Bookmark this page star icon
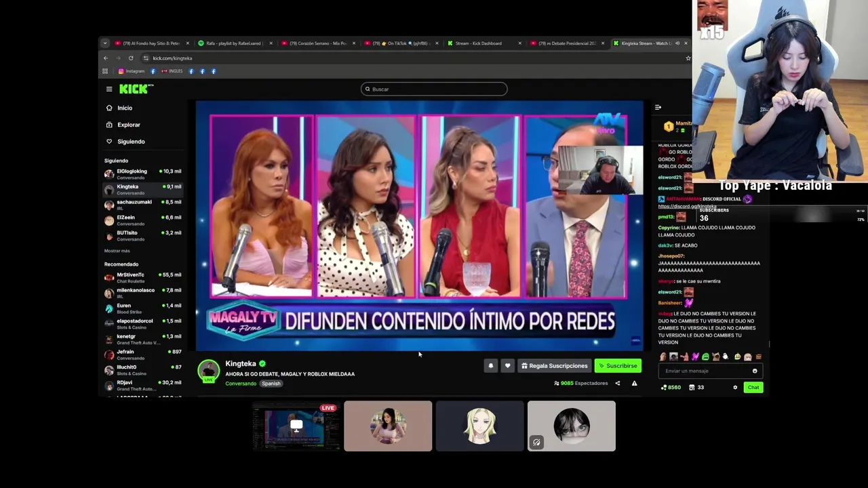The height and width of the screenshot is (488, 868). coord(688,58)
